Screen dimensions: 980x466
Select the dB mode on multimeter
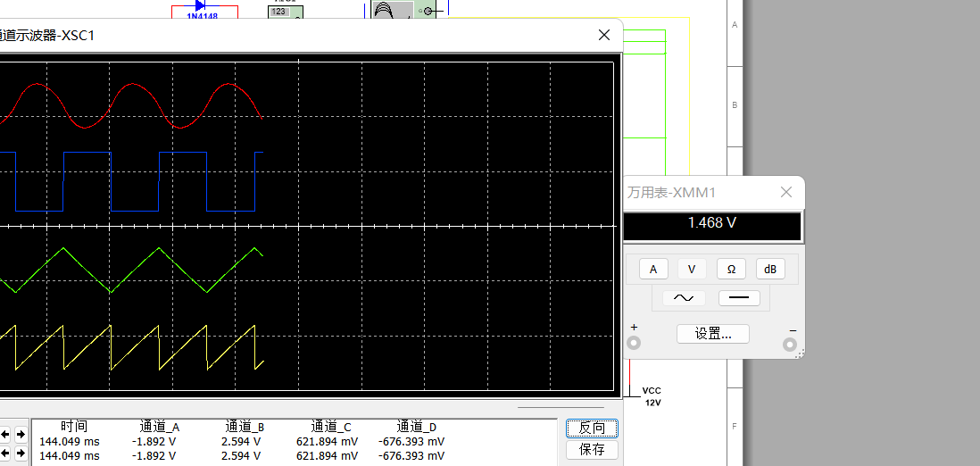point(770,269)
